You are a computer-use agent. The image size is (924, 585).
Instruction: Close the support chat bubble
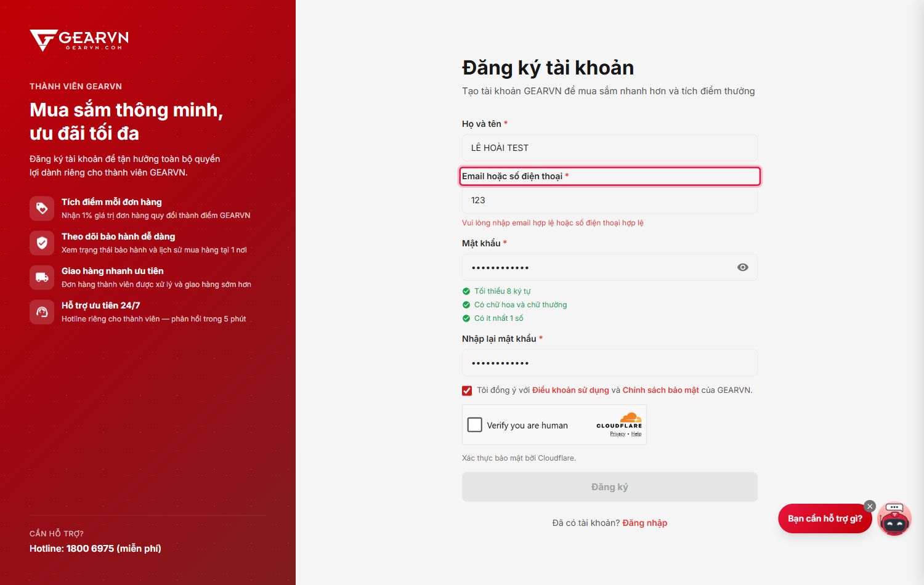click(x=870, y=506)
